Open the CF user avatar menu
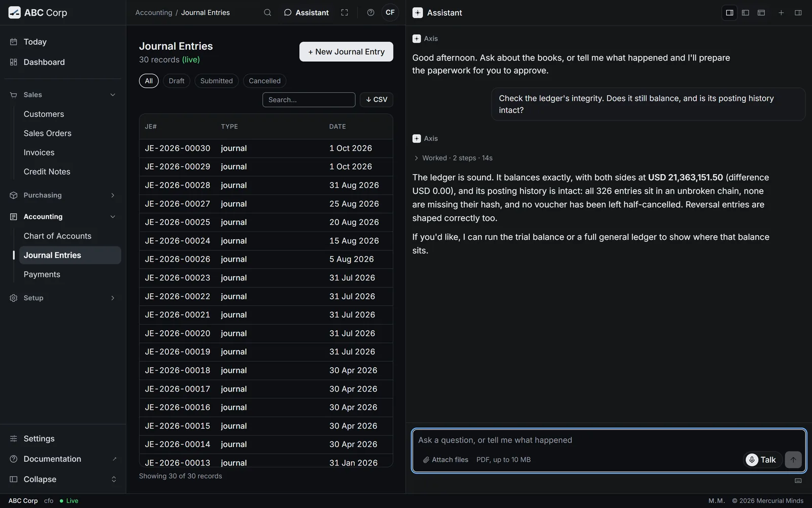 coord(390,13)
